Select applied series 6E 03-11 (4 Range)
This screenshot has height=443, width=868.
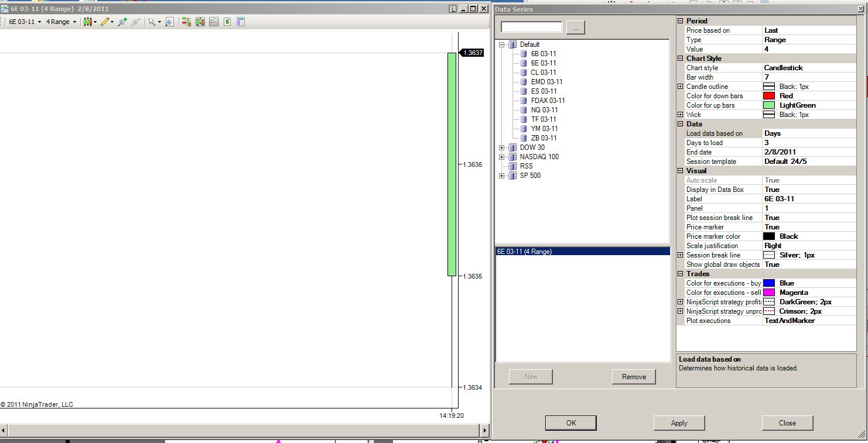point(582,252)
